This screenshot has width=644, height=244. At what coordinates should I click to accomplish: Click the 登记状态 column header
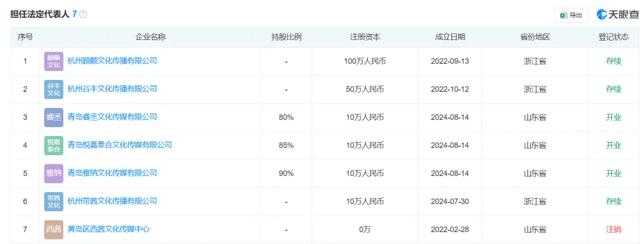point(614,37)
